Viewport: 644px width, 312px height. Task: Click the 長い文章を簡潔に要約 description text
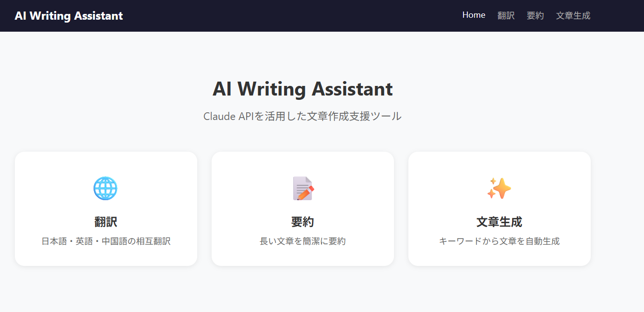point(303,241)
